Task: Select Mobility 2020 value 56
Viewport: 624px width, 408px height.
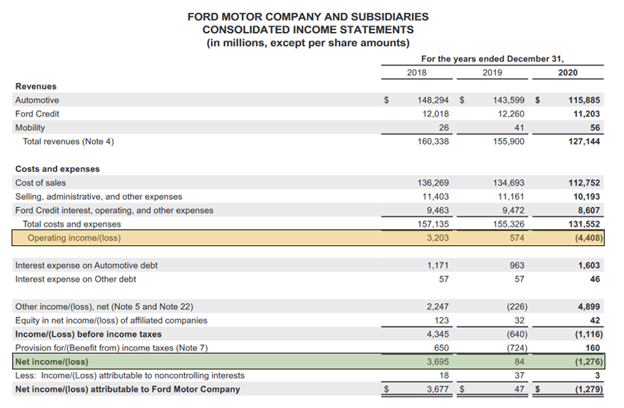Action: [x=595, y=127]
